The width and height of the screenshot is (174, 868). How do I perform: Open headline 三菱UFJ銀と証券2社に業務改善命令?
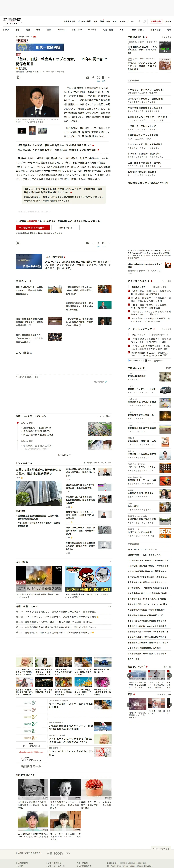pos(39,471)
